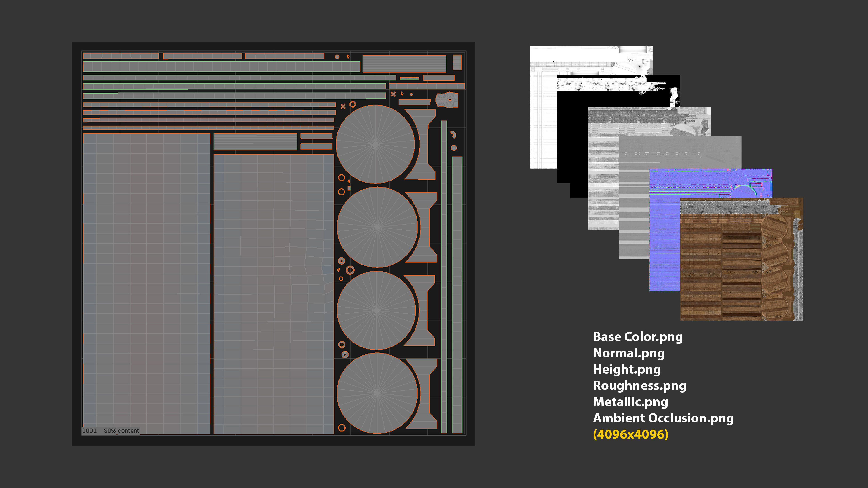Select the topmost circular UV island
The height and width of the screenshot is (488, 868).
(375, 144)
